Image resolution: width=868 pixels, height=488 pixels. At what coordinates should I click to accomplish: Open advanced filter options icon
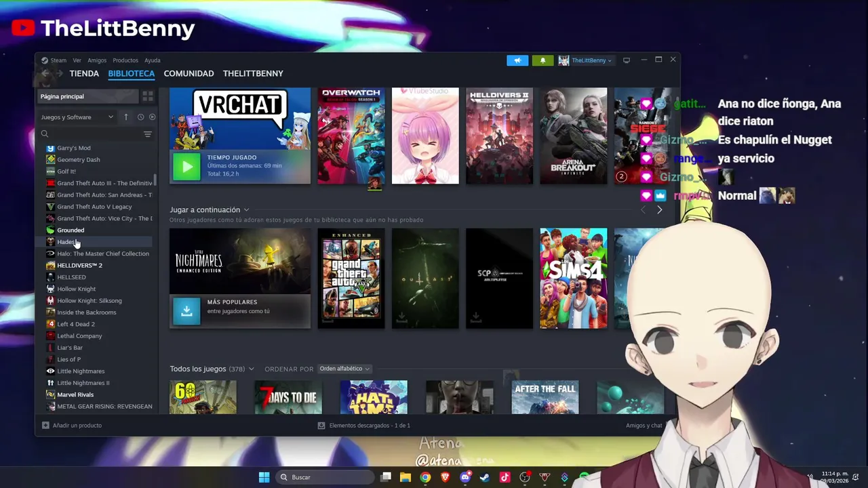click(x=147, y=134)
